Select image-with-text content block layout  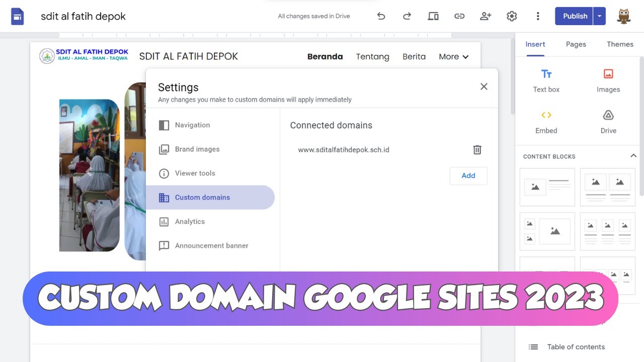pos(547,187)
